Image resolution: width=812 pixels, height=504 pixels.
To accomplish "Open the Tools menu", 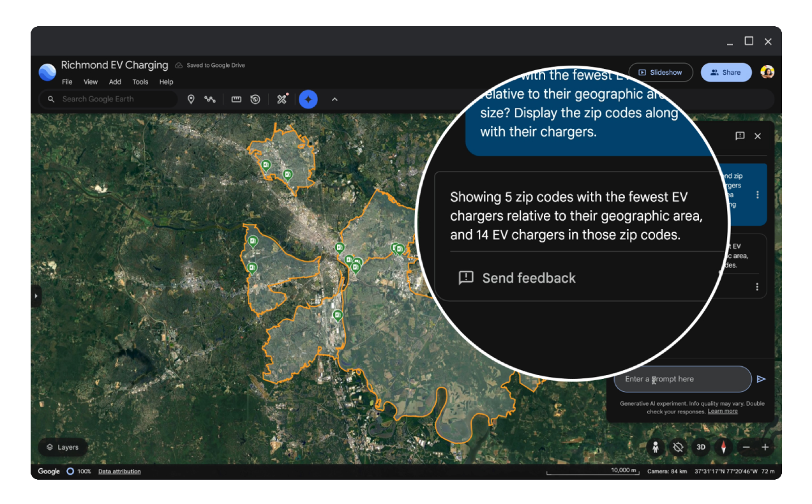I will pyautogui.click(x=140, y=82).
